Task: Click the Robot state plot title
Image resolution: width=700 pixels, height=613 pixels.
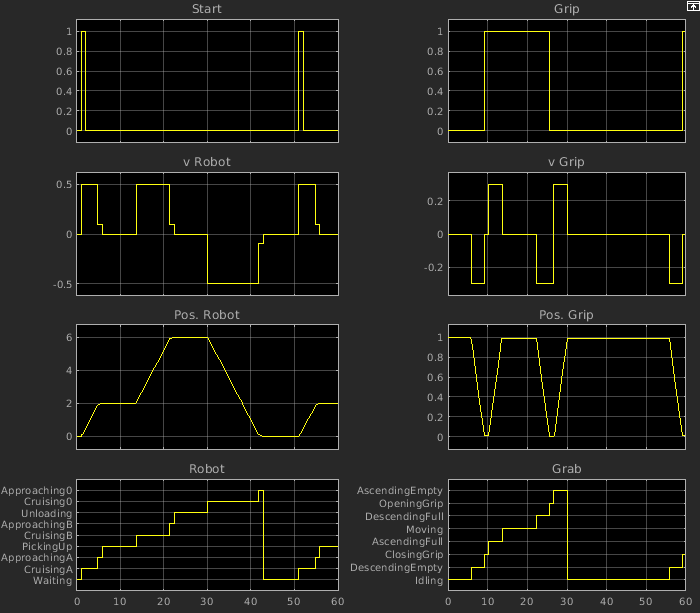Action: tap(207, 468)
